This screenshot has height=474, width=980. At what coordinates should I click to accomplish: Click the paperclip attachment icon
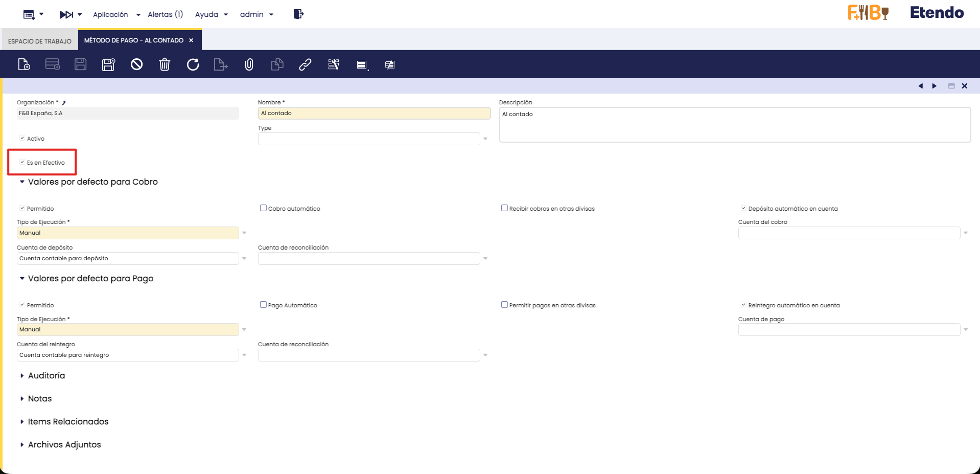pyautogui.click(x=249, y=64)
